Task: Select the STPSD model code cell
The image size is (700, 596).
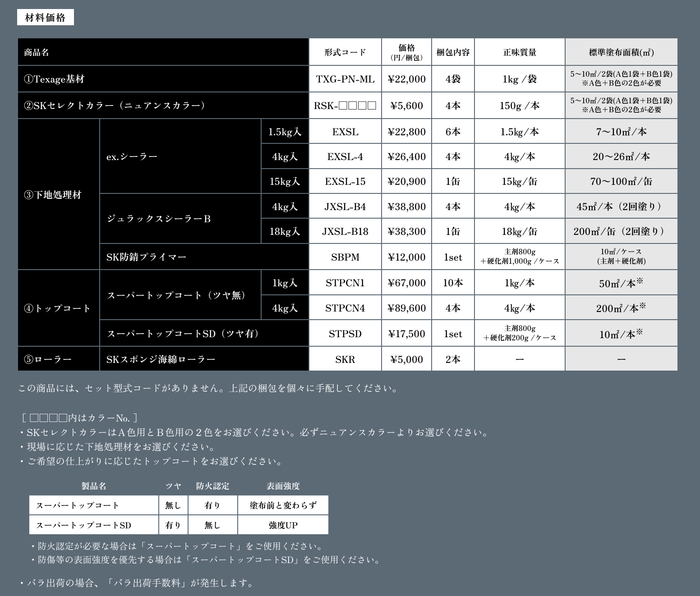Action: 345,334
